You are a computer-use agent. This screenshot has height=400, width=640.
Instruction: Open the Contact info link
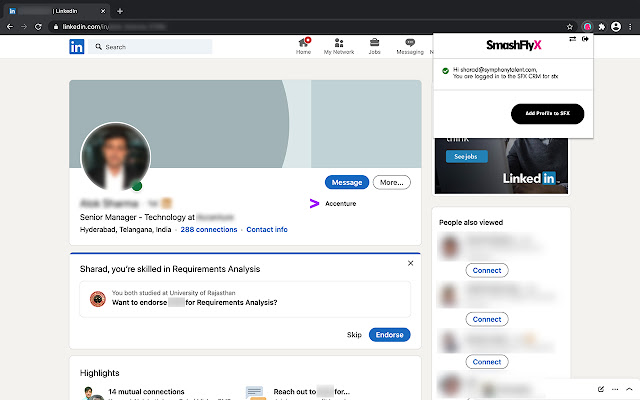click(267, 229)
